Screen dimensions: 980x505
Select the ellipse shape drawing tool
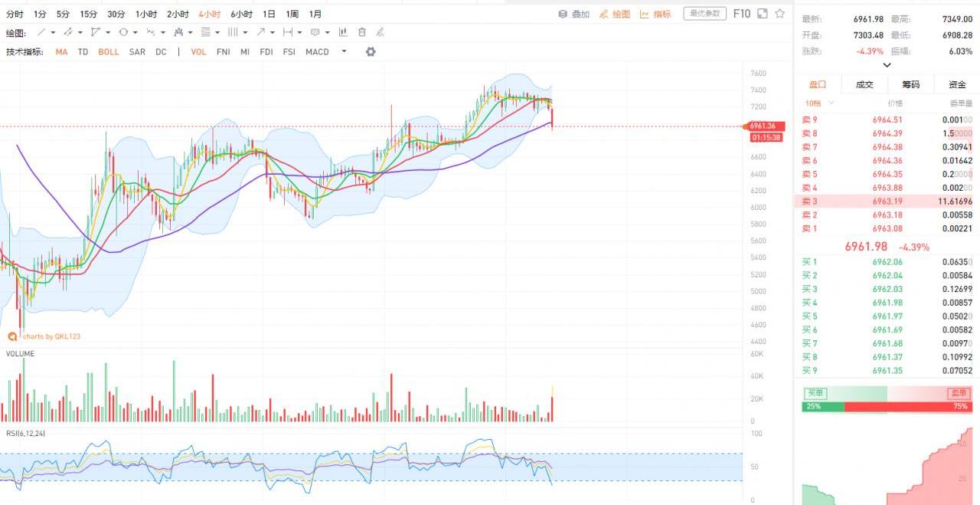coord(123,32)
